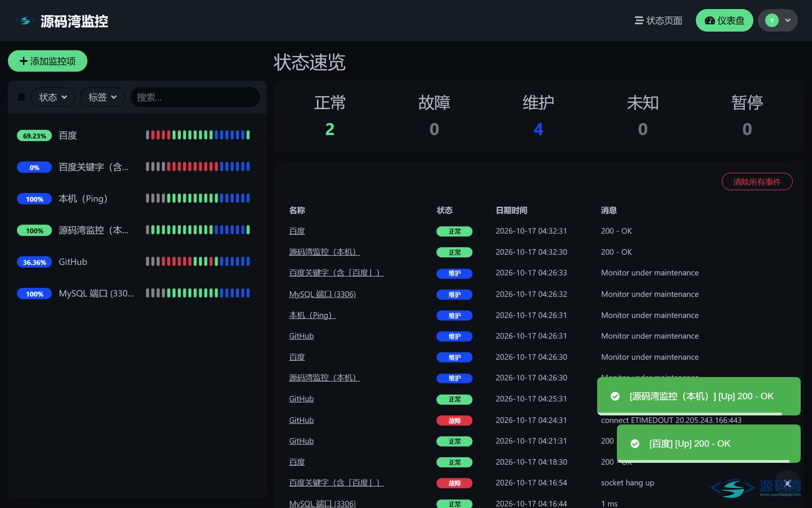Open the 状态页面 navigation item
Screen dimensions: 812x508
pos(658,21)
